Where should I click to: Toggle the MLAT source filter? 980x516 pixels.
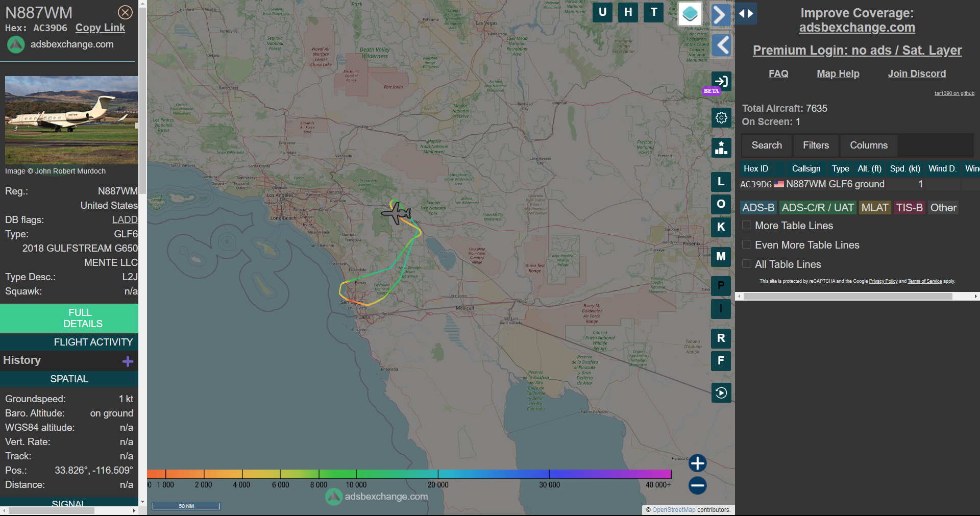point(875,208)
